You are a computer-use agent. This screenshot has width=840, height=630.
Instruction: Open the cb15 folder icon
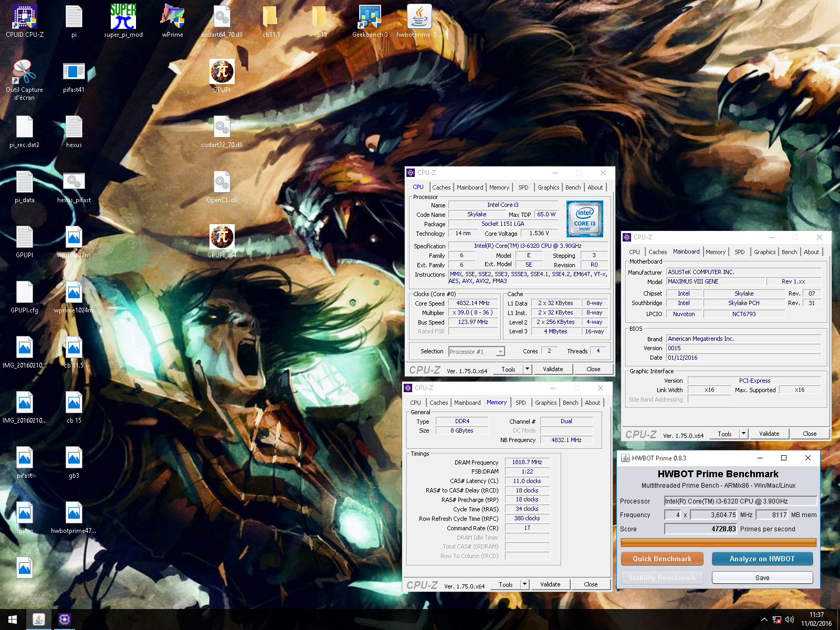click(x=320, y=21)
